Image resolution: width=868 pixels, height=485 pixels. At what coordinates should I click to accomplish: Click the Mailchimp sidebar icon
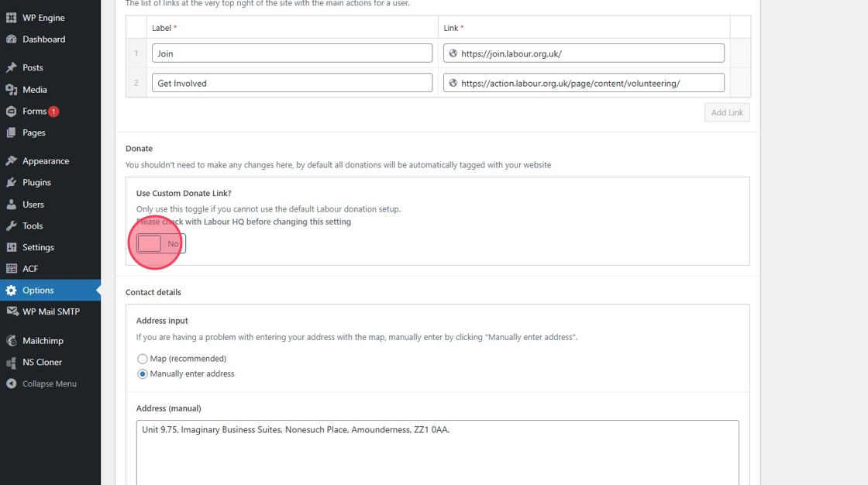[12, 341]
